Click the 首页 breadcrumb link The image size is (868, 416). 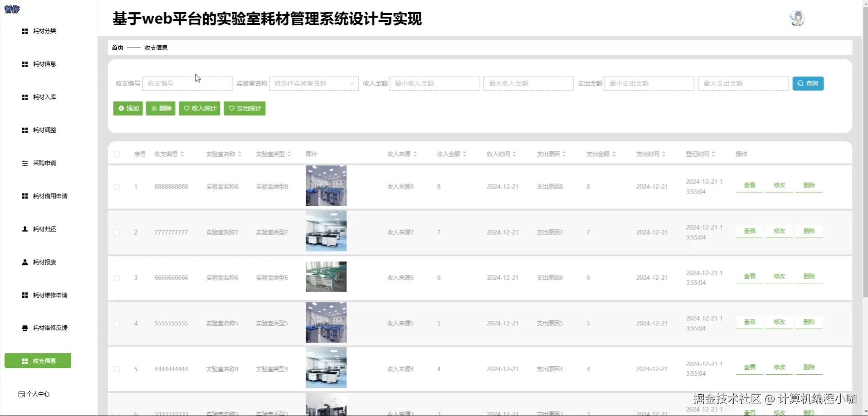[x=117, y=48]
